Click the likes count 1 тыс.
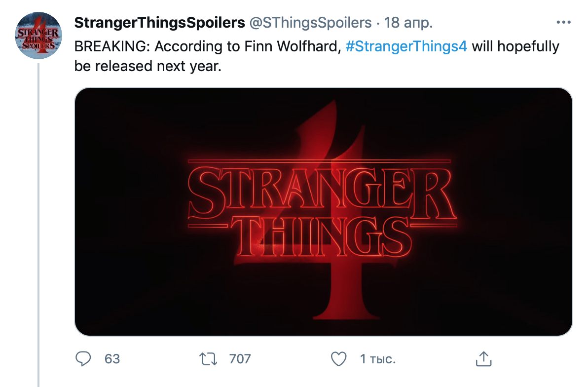 click(378, 359)
